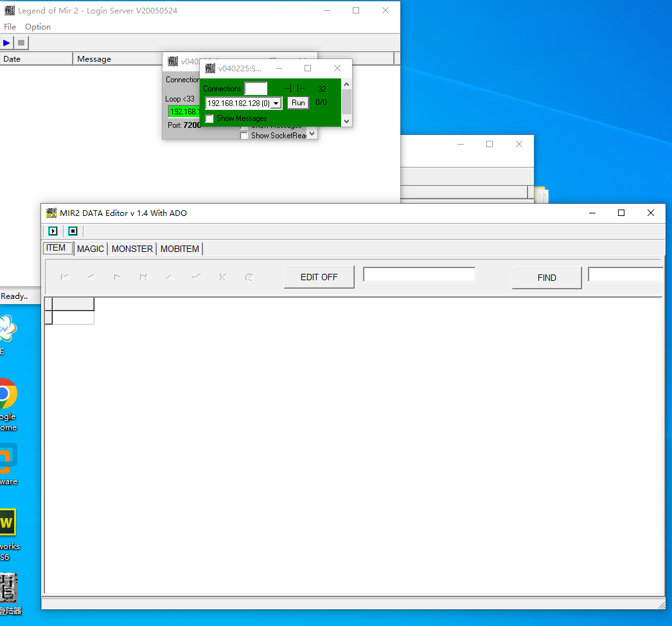Go to previous record in the navigator
Image resolution: width=672 pixels, height=626 pixels.
click(91, 277)
